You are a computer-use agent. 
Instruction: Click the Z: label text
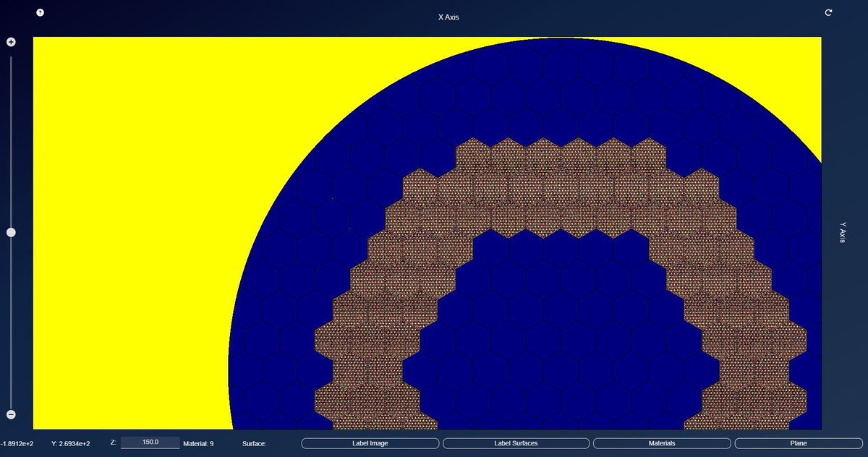point(113,443)
